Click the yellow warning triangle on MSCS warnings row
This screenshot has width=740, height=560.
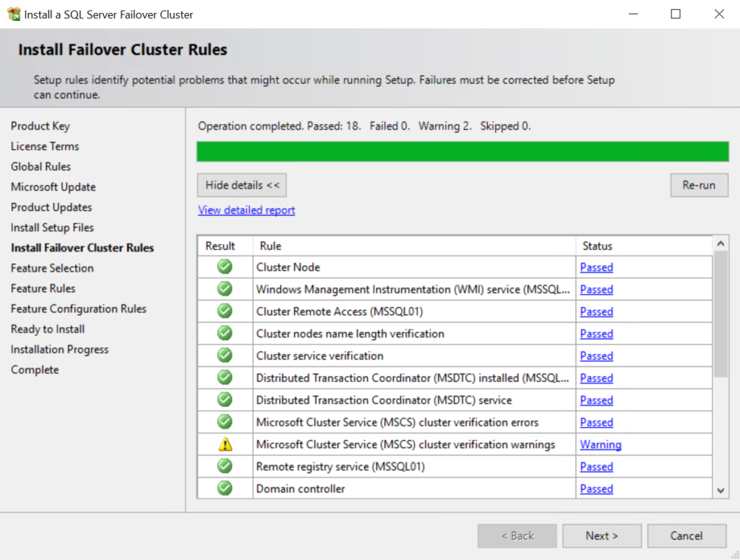[224, 444]
